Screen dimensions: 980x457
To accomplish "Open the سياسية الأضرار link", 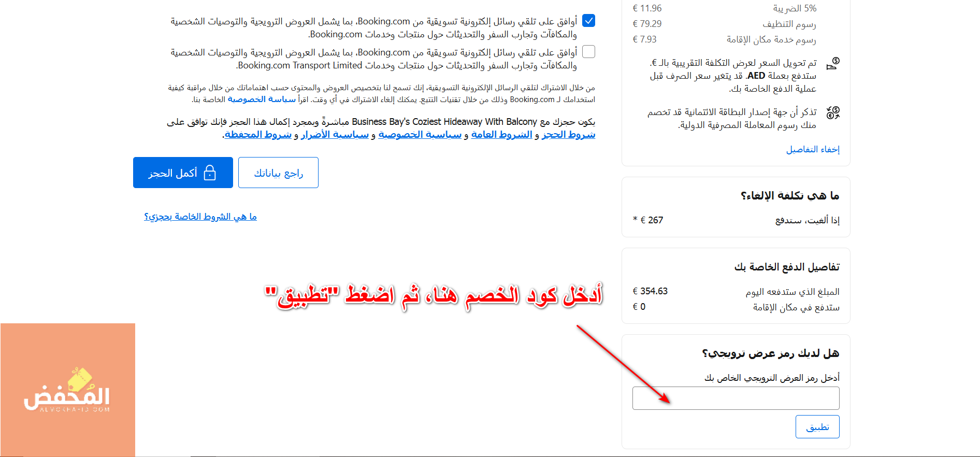I will pyautogui.click(x=335, y=135).
